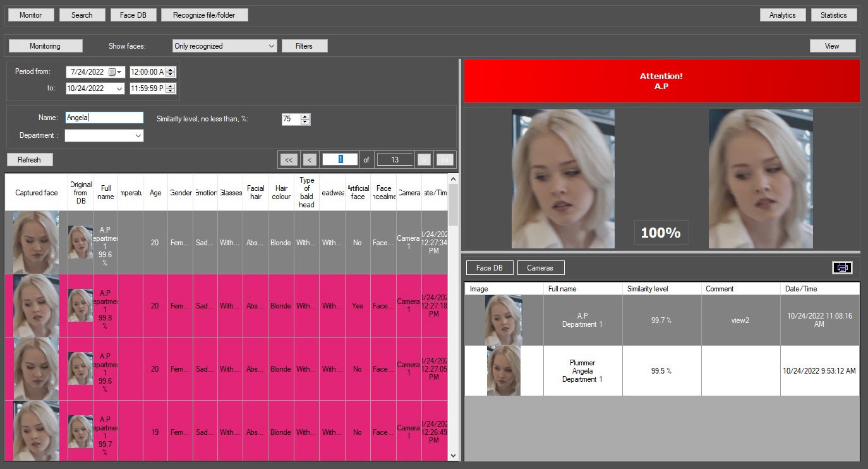
Task: Click the Name input field
Action: tap(104, 118)
